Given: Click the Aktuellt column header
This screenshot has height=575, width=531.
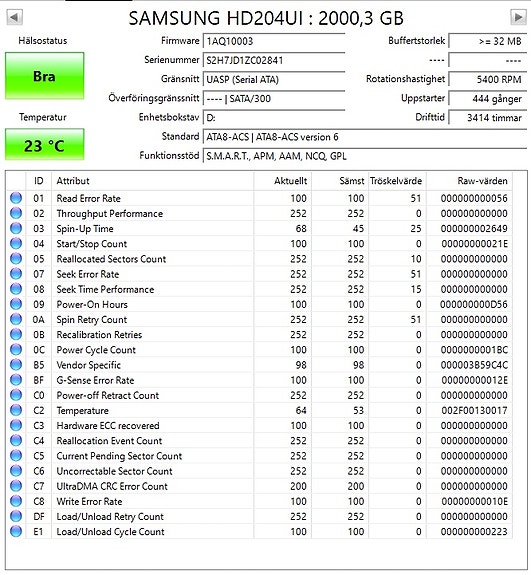Looking at the screenshot, I should pos(282,181).
